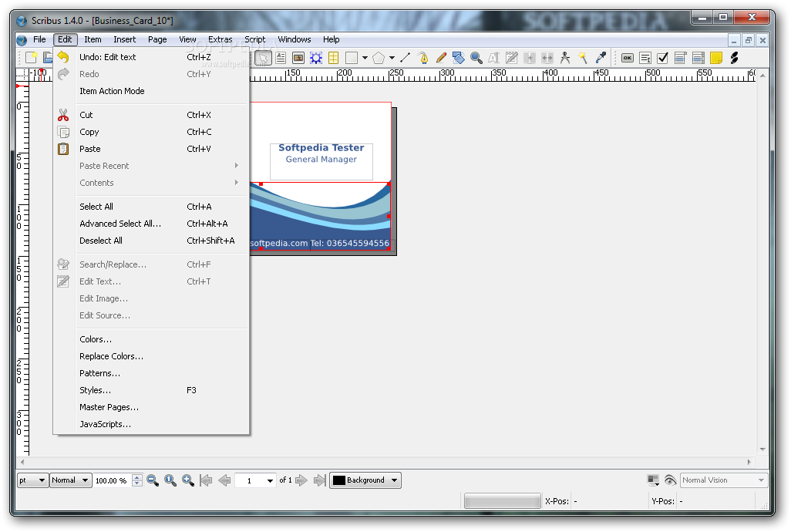Open the Item menu
This screenshot has width=791, height=532.
[93, 39]
